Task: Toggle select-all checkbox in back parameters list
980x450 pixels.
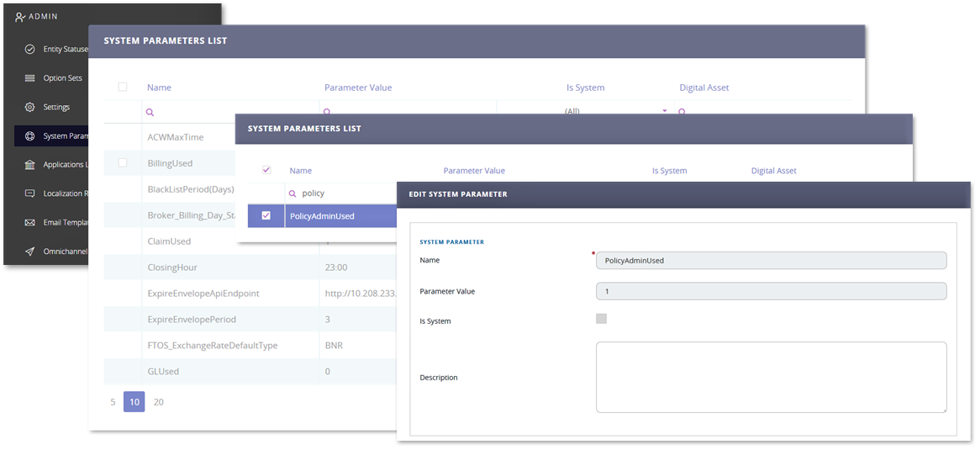Action: 123,87
